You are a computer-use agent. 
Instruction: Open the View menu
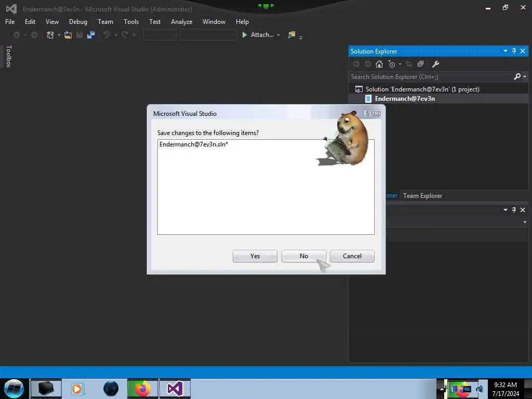coord(52,22)
